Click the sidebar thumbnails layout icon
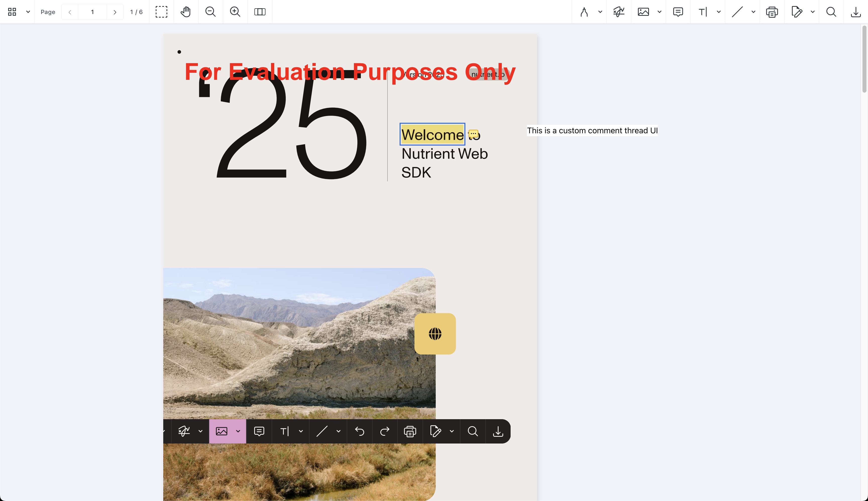Image resolution: width=868 pixels, height=501 pixels. 12,12
